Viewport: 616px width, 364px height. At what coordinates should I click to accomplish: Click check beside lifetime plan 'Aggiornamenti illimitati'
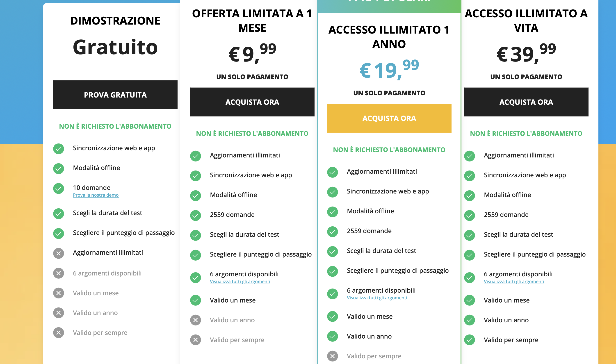pos(469,156)
